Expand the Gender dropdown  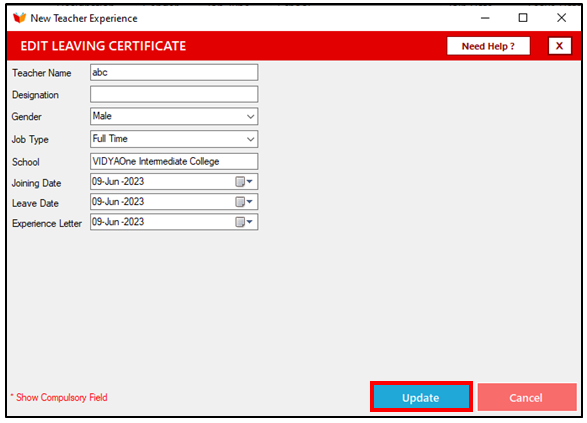point(250,116)
